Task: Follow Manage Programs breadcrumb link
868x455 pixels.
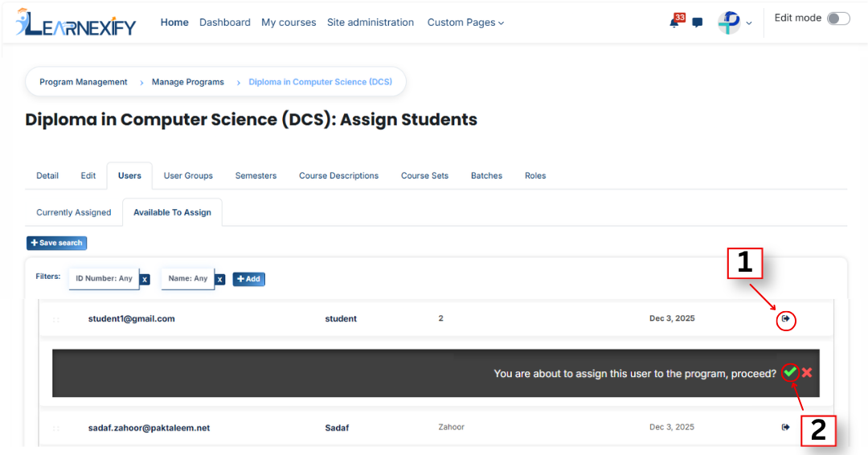Action: (187, 82)
